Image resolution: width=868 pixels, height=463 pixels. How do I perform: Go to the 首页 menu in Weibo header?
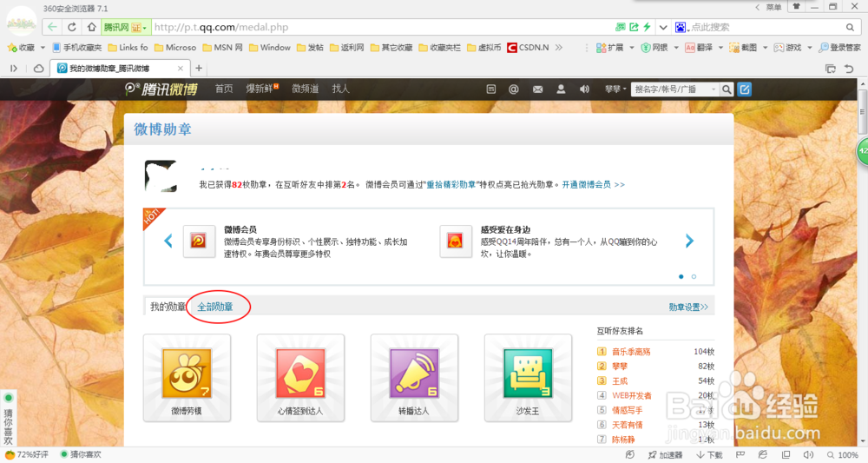click(x=224, y=89)
